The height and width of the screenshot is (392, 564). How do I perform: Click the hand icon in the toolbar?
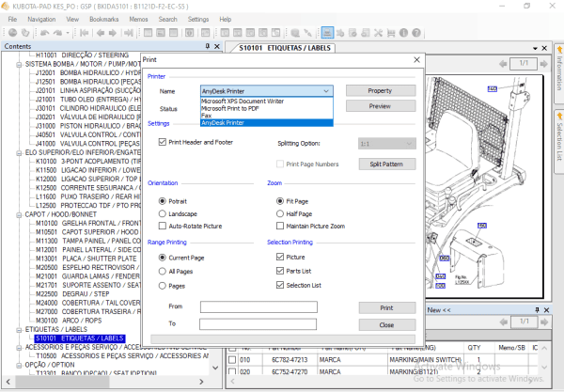25,33
